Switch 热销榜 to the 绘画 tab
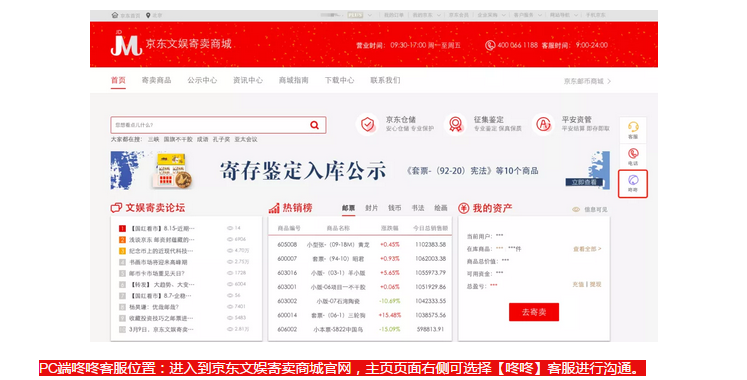 (x=441, y=208)
